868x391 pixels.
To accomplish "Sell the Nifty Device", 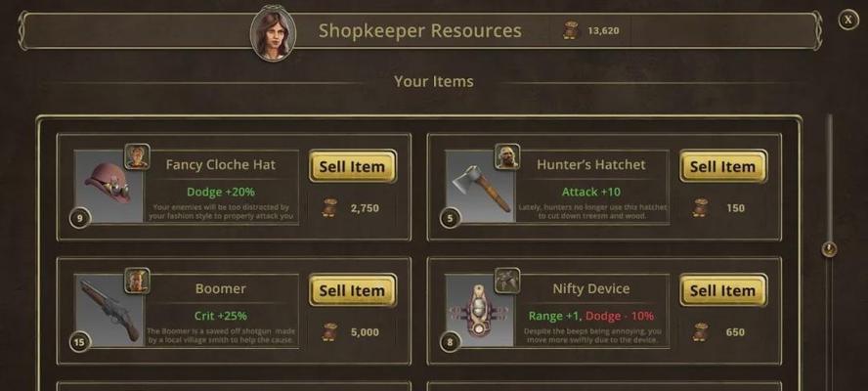I will (x=723, y=290).
